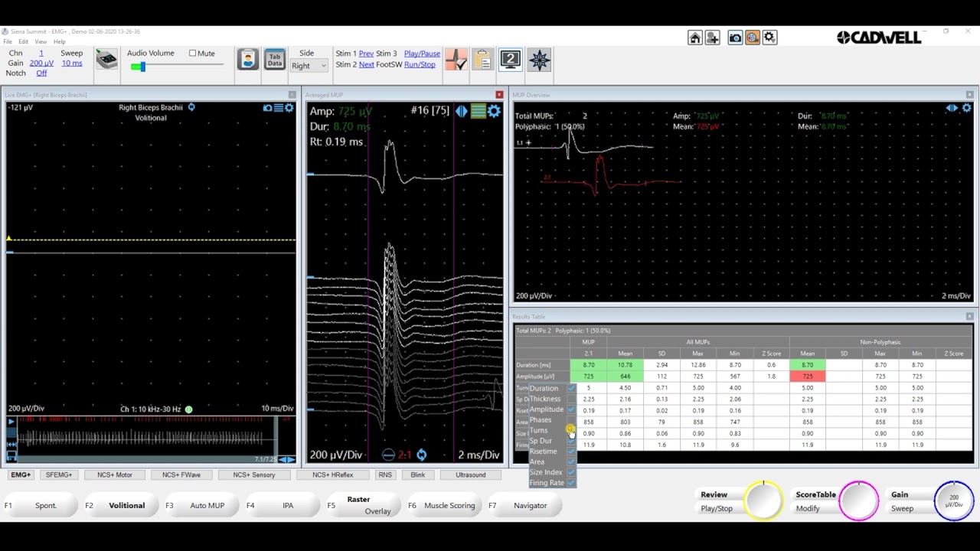This screenshot has height=551, width=980.
Task: Toggle the Mute checkbox
Action: [x=192, y=54]
